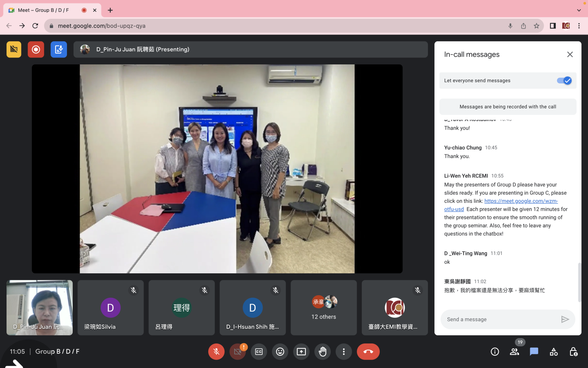Click the Li-Wen Yeh RCEMI sender name
The height and width of the screenshot is (368, 588).
click(466, 176)
